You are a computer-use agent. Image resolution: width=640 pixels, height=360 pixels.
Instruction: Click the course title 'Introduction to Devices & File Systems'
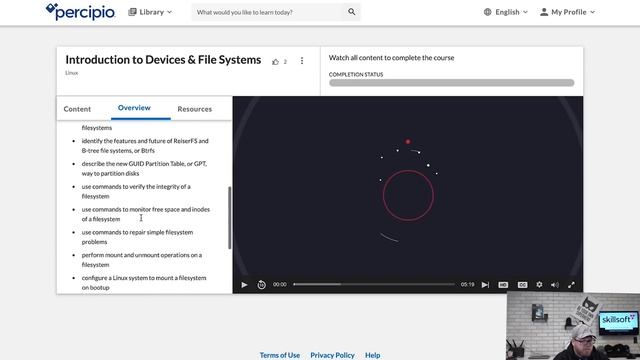pyautogui.click(x=163, y=60)
